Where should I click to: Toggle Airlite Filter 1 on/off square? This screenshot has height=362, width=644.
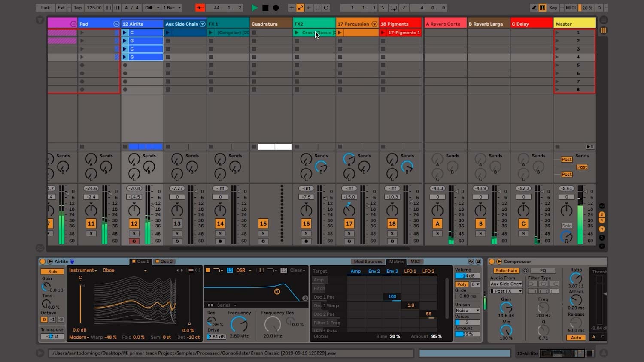pyautogui.click(x=208, y=270)
